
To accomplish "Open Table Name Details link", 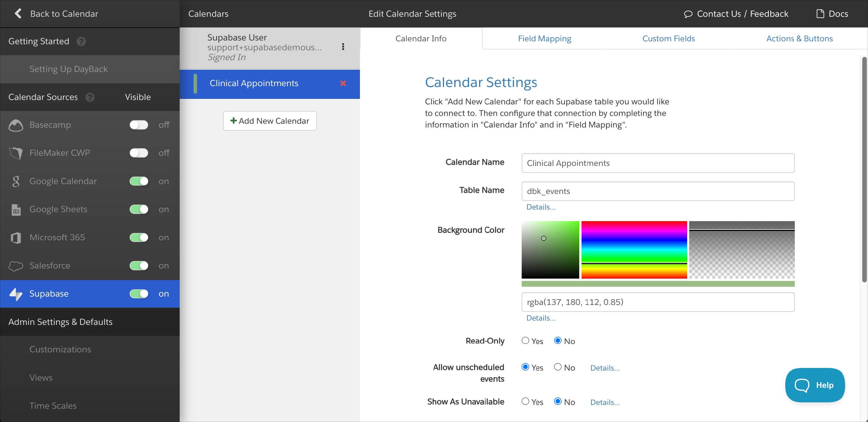I will click(541, 207).
